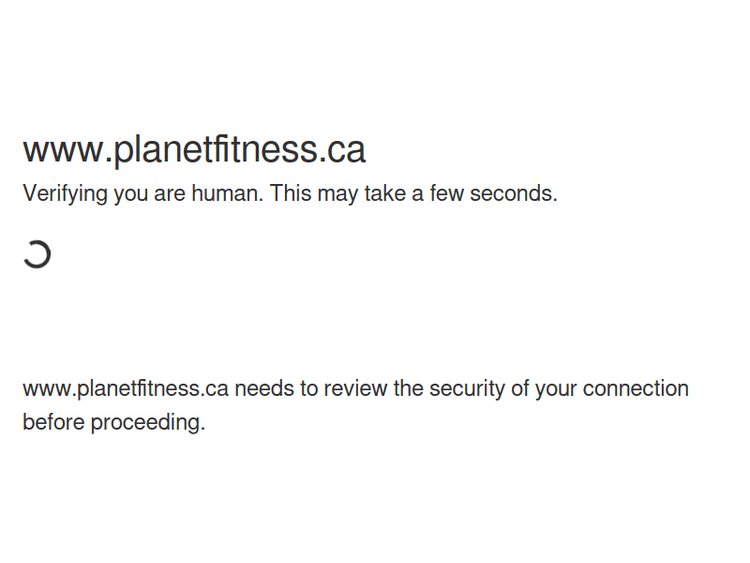Click the word "security" in bottom paragraph
The width and height of the screenshot is (750, 563).
coord(467,388)
